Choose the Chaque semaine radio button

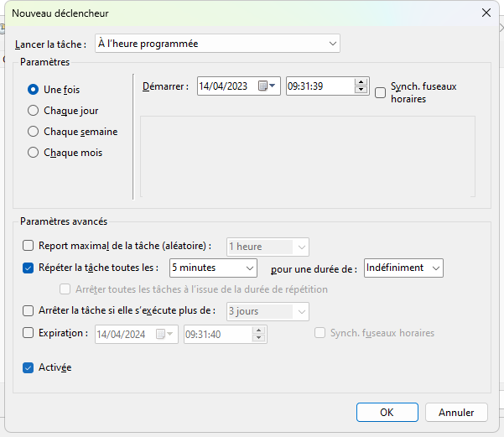click(x=34, y=132)
